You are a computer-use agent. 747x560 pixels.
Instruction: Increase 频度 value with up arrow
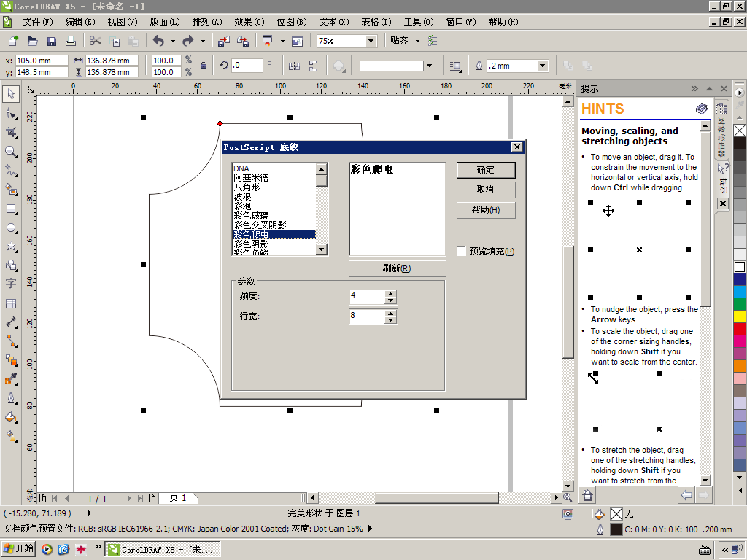pos(391,294)
